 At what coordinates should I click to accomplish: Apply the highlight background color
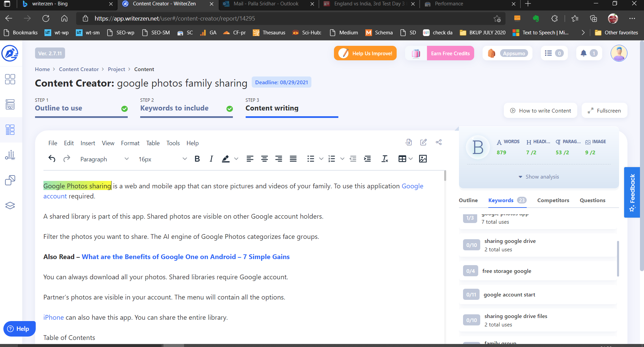(x=226, y=159)
